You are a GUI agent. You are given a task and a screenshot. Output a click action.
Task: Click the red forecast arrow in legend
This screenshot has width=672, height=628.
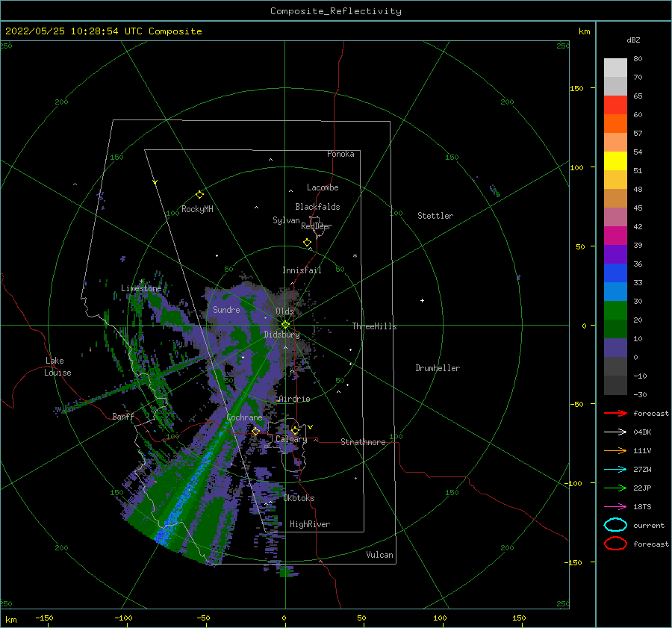tap(615, 413)
